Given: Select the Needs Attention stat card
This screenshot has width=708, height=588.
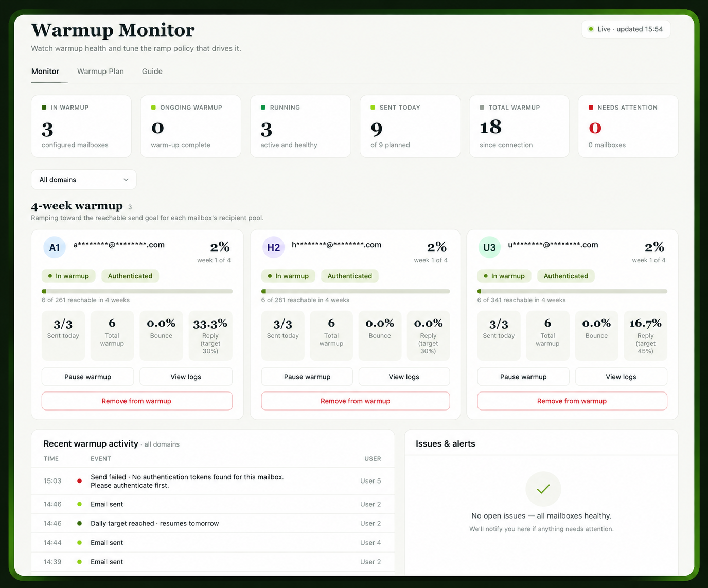Looking at the screenshot, I should click(628, 126).
